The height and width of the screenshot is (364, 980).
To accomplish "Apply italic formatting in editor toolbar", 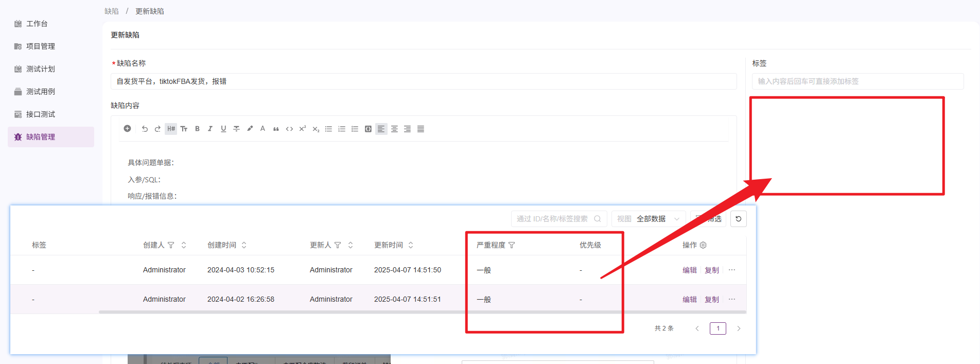I will coord(210,129).
